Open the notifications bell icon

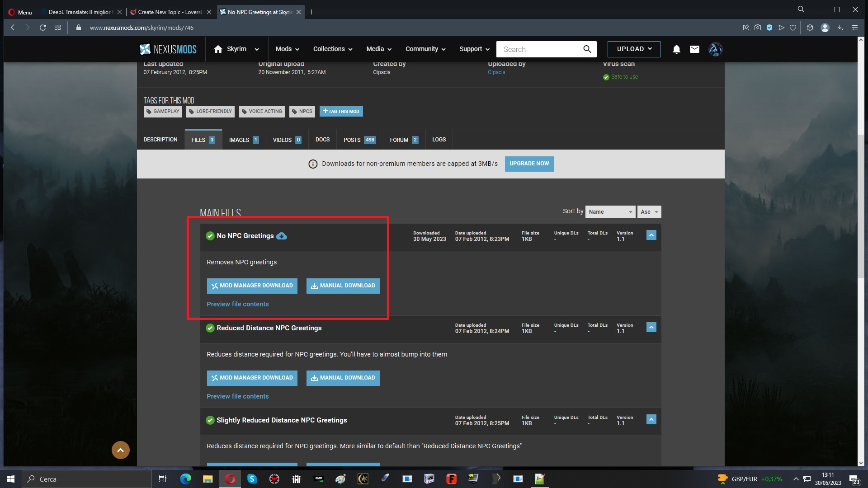click(676, 49)
